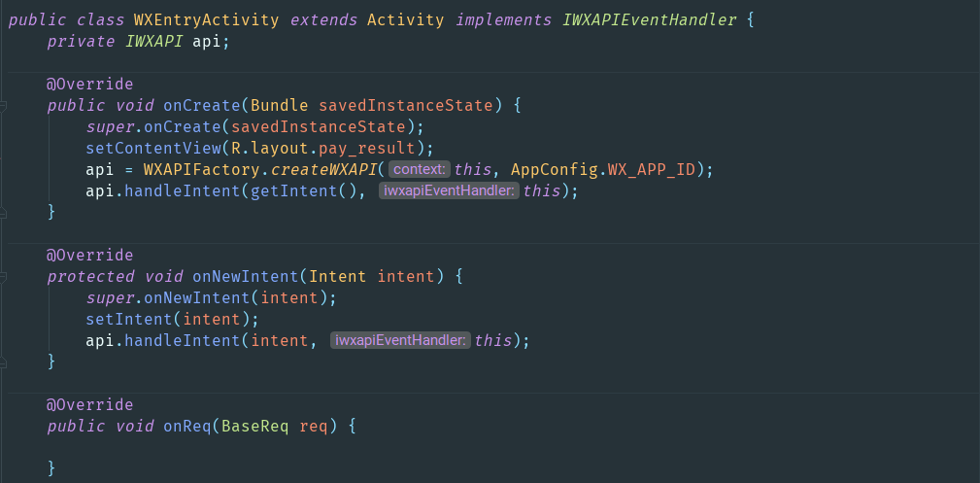Click the 'api;' field name declaration
The image size is (980, 483).
pos(212,42)
